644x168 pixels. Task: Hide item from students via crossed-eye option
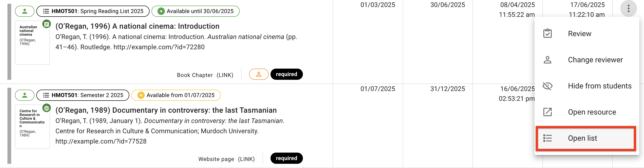(599, 86)
